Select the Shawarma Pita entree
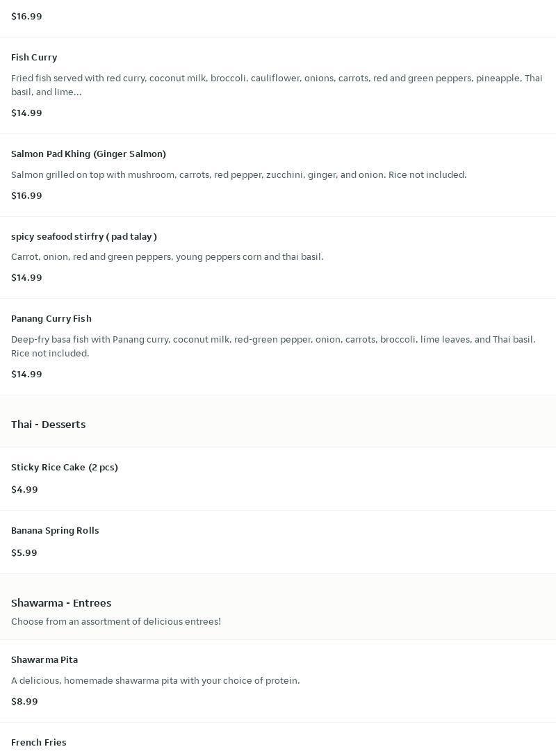Screen dimensions: 556x756 coord(278,681)
